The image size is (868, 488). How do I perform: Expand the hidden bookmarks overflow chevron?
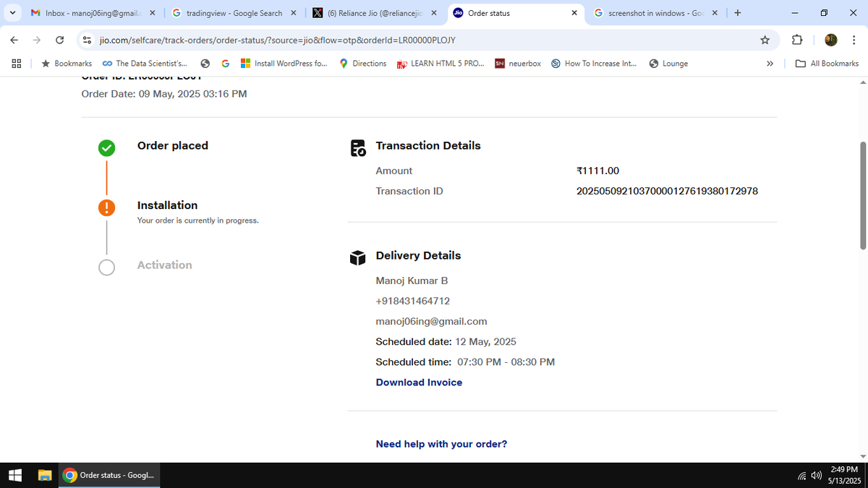[770, 64]
